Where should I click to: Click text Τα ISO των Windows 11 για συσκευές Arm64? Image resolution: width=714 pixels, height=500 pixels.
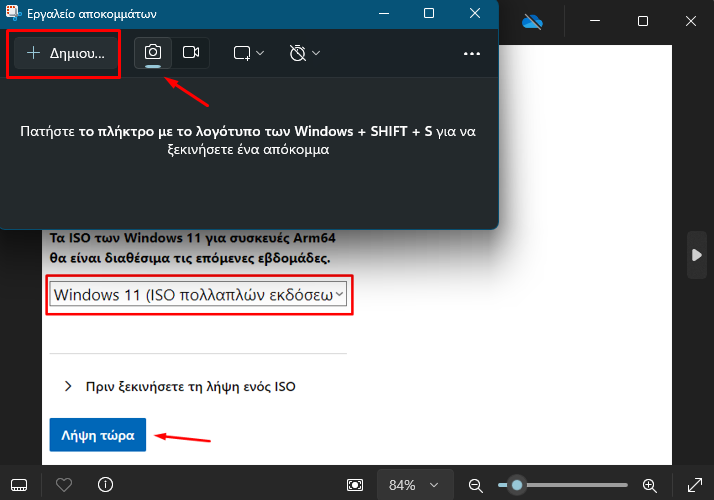(193, 238)
